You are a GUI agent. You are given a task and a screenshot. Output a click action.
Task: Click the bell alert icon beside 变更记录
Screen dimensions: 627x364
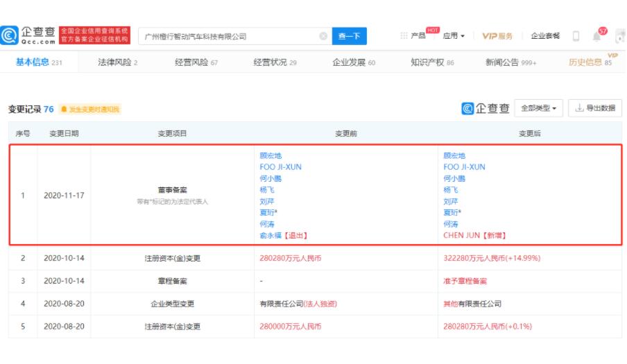click(x=64, y=109)
